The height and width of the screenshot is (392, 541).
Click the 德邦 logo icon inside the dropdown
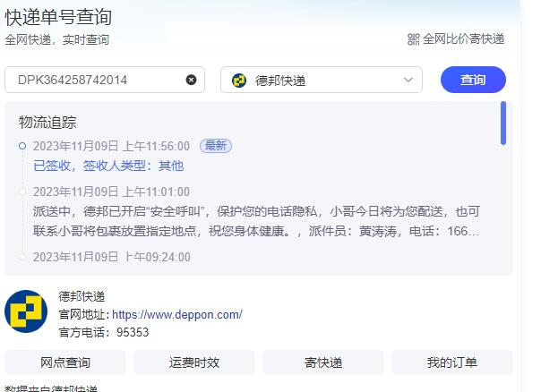tap(239, 81)
